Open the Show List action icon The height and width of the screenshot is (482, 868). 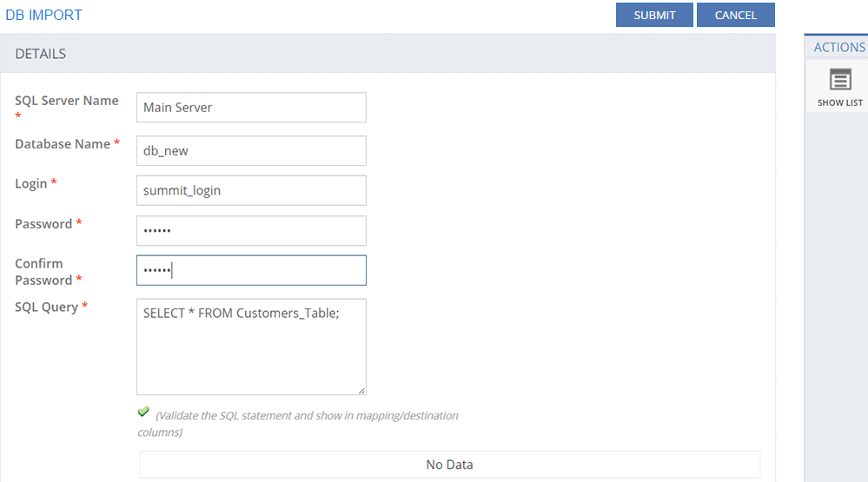pos(839,81)
